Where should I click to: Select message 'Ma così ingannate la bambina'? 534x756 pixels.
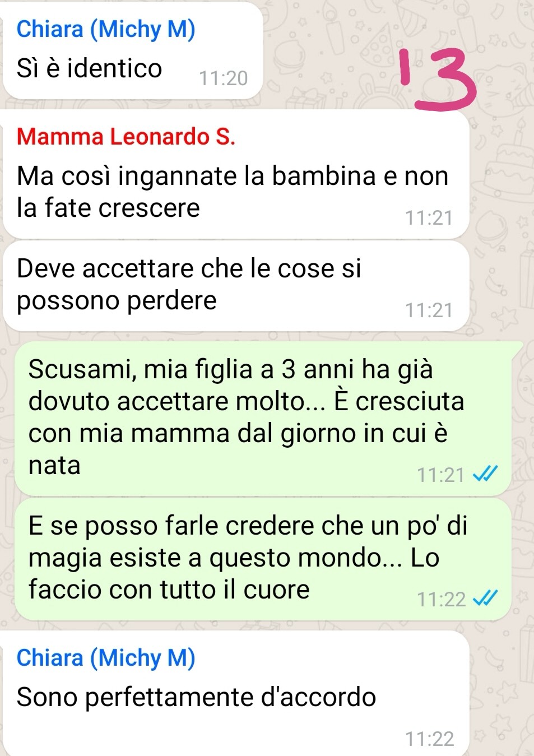pos(236,174)
